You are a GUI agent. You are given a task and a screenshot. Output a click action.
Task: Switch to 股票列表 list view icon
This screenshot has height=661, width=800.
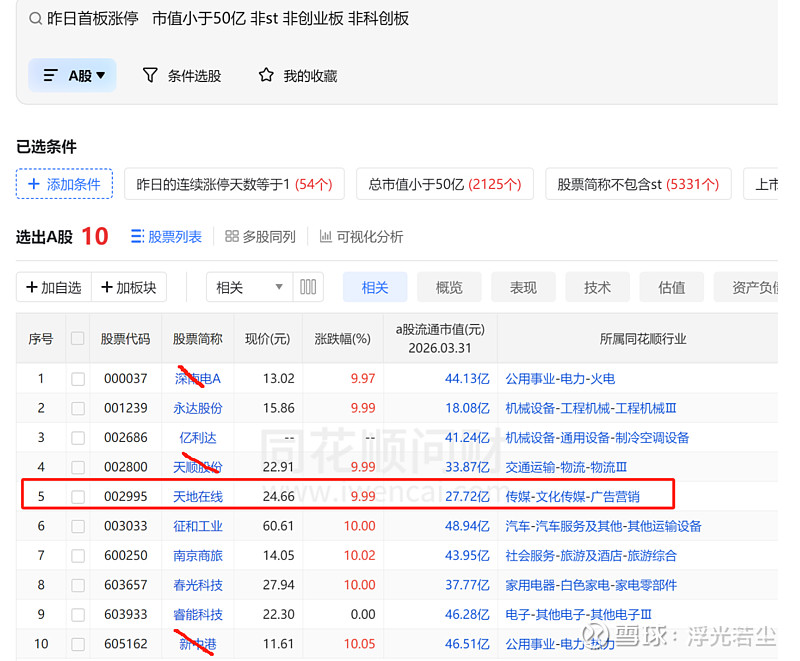coord(139,237)
